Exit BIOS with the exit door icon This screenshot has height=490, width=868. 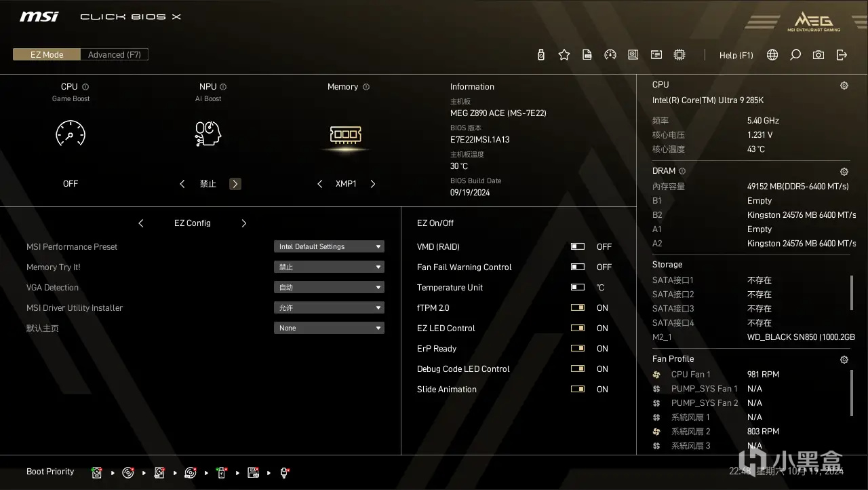click(x=842, y=55)
